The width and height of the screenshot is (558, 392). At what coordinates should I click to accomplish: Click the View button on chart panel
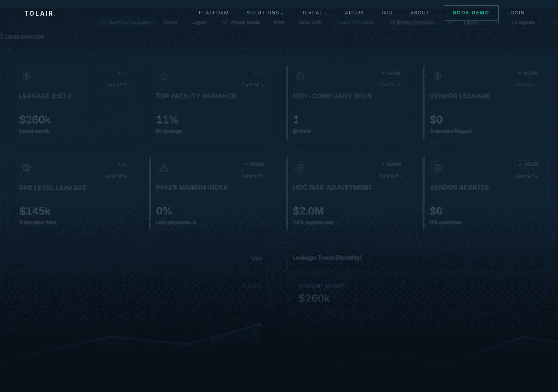257,258
